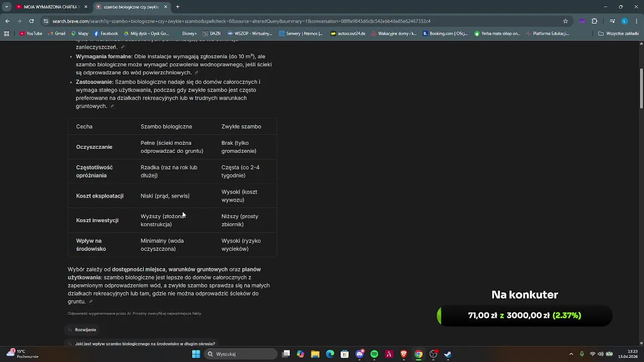Open follow-up question about wpływ szamba biologicznego
The image size is (644, 362).
coord(141,344)
